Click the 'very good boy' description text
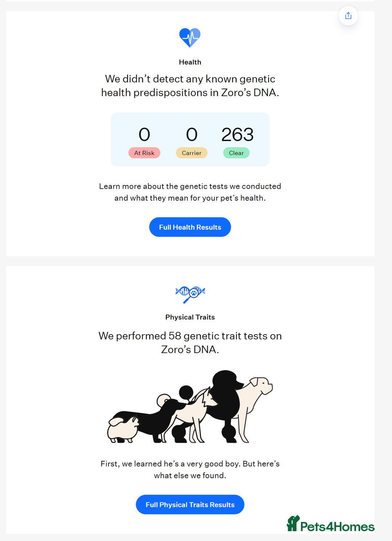Viewport: 392px width, 541px height. coord(190,470)
